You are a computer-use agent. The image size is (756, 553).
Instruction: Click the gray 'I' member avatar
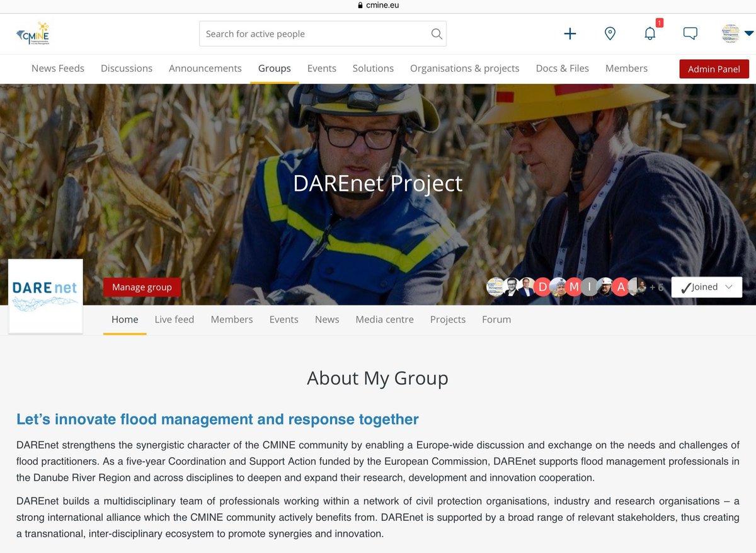(589, 287)
